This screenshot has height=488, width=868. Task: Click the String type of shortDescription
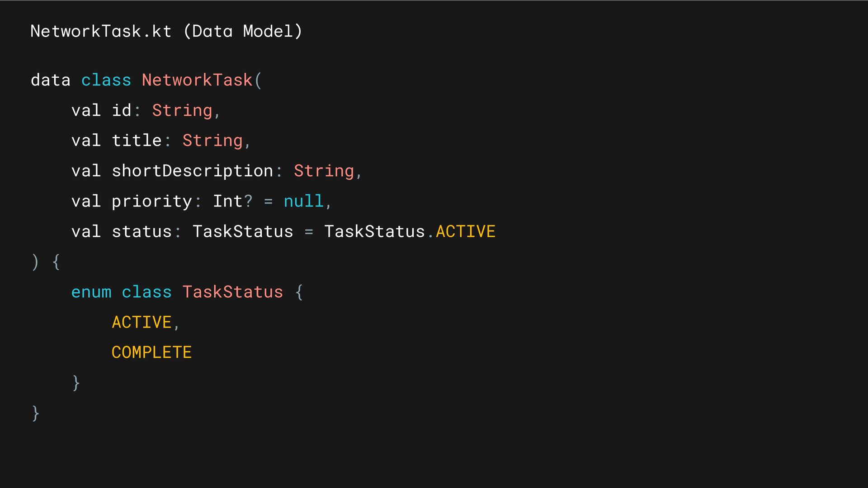coord(324,171)
